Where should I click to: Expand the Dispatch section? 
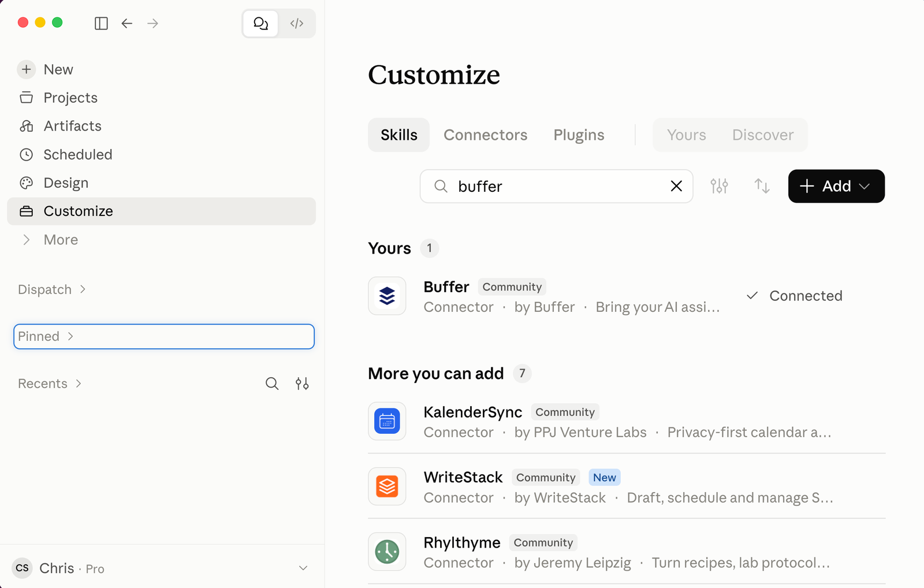52,289
